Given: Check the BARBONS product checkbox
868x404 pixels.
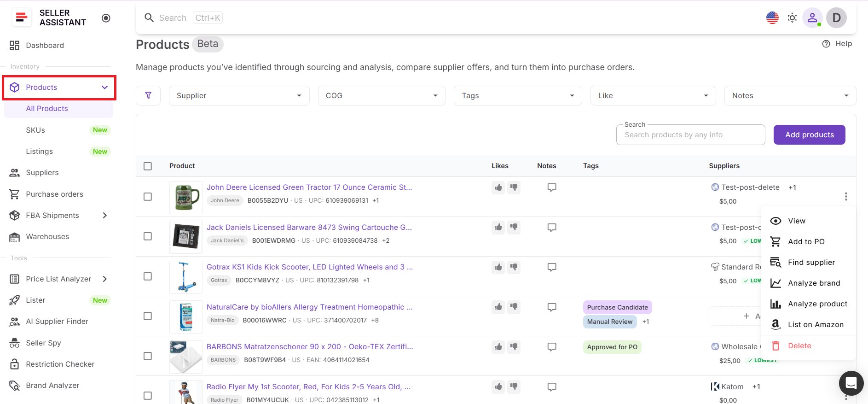Looking at the screenshot, I should (148, 356).
